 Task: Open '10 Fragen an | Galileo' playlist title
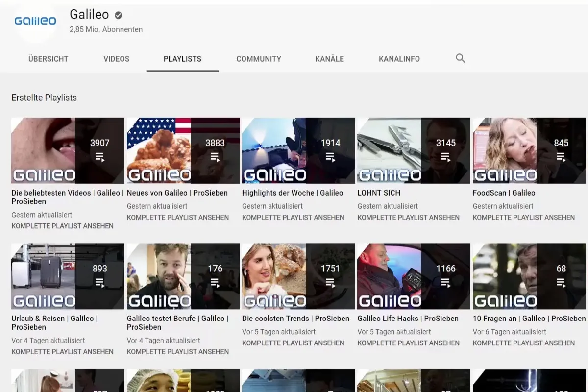[529, 318]
